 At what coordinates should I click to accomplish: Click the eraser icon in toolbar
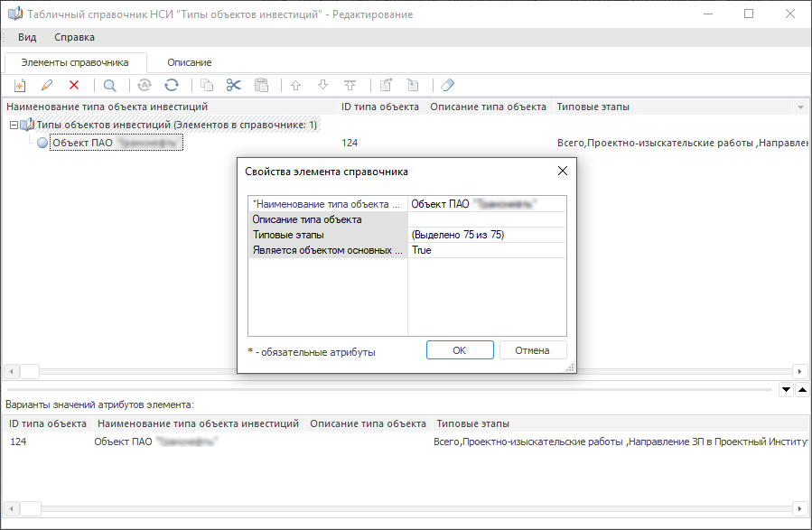pos(447,86)
